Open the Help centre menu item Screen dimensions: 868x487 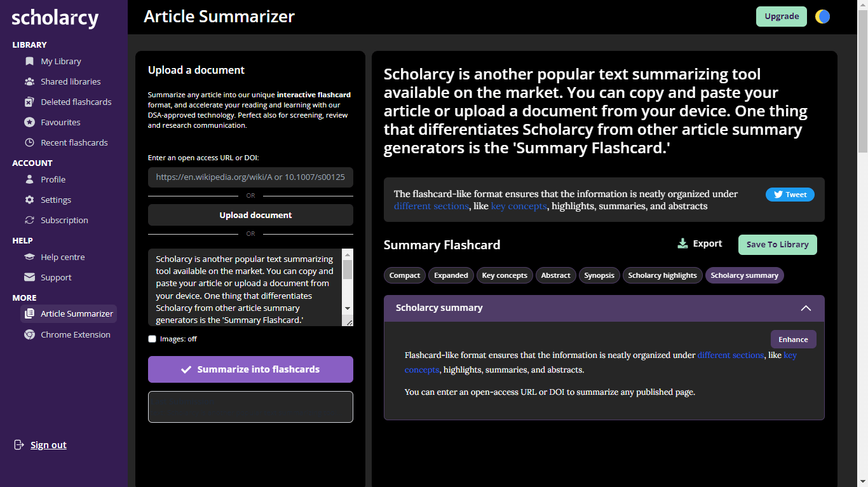coord(63,257)
